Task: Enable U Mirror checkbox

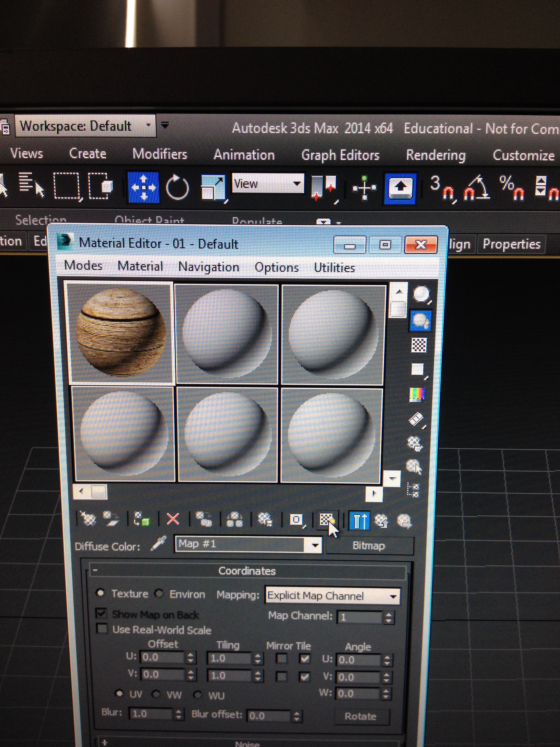Action: click(x=282, y=658)
